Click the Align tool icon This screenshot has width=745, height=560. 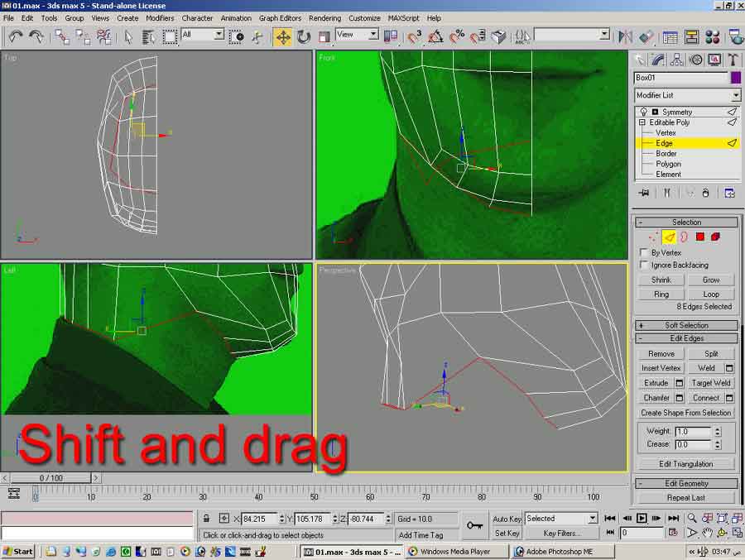646,36
